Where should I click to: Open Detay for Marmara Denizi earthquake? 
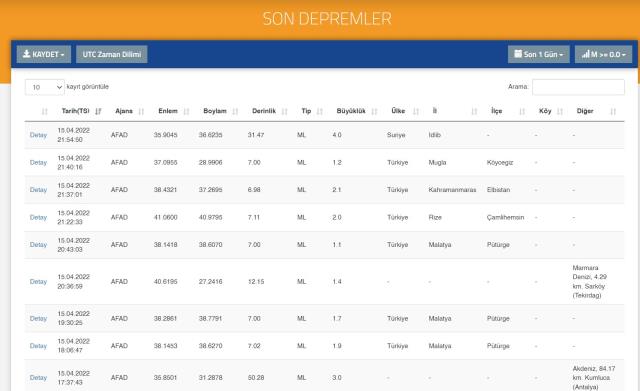[x=38, y=282]
